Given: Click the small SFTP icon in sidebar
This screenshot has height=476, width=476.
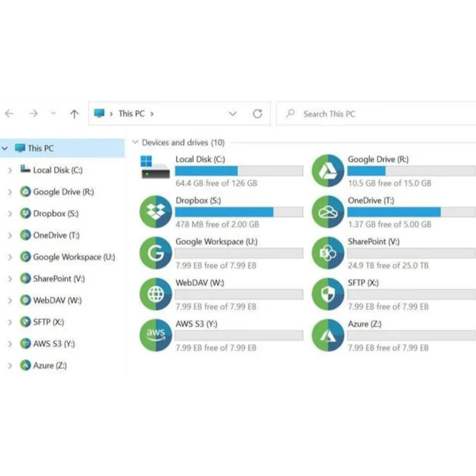Looking at the screenshot, I should (x=25, y=322).
